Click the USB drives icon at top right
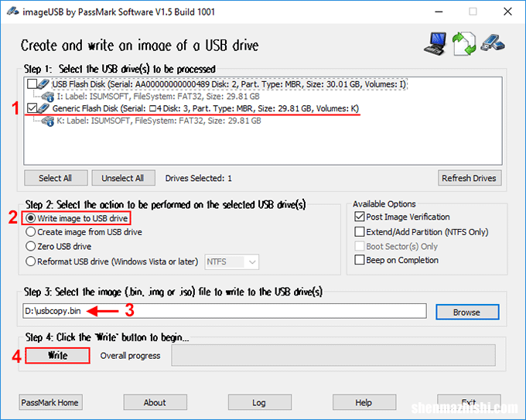526x420 pixels. [x=493, y=43]
